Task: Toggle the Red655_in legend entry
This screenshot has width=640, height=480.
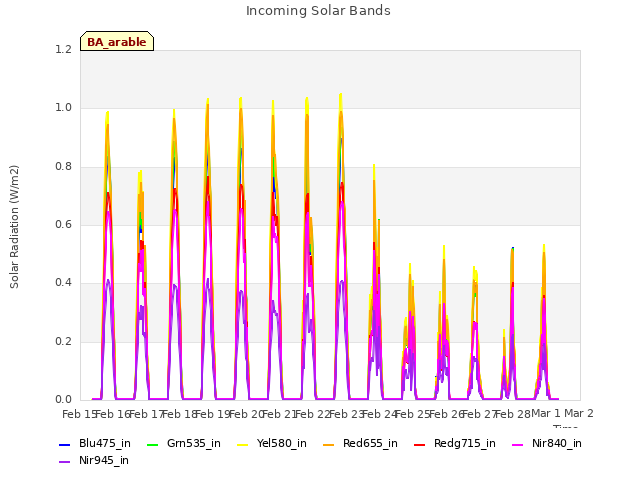Action: [360, 444]
